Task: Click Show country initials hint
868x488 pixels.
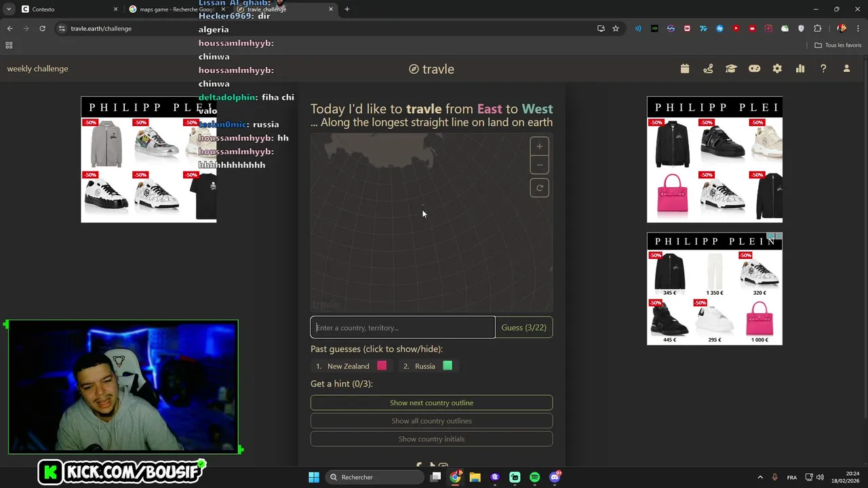Action: click(x=431, y=439)
